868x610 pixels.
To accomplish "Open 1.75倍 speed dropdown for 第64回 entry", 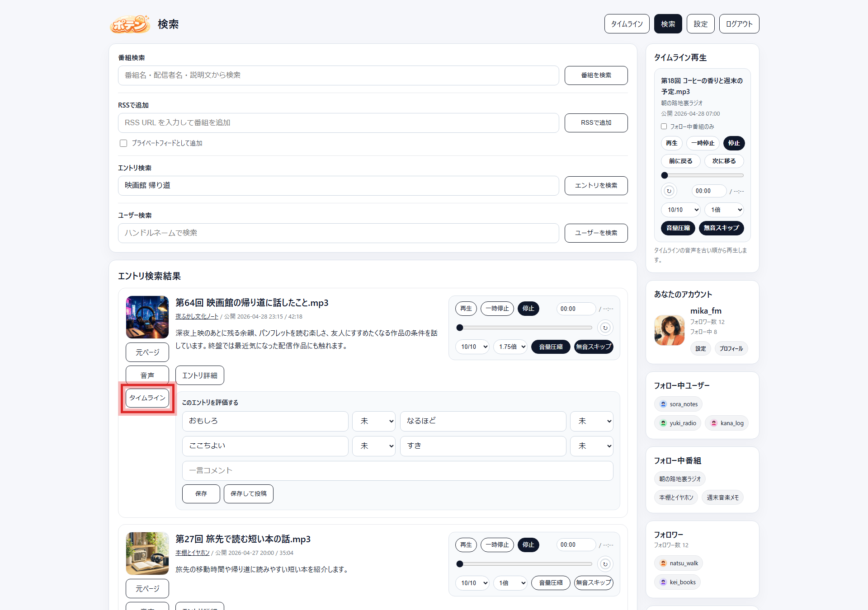I will click(x=510, y=347).
